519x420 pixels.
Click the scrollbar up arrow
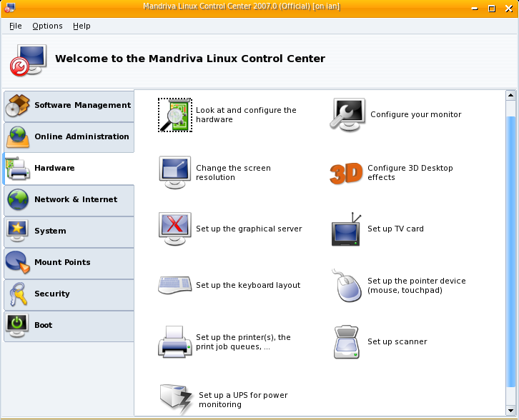510,95
